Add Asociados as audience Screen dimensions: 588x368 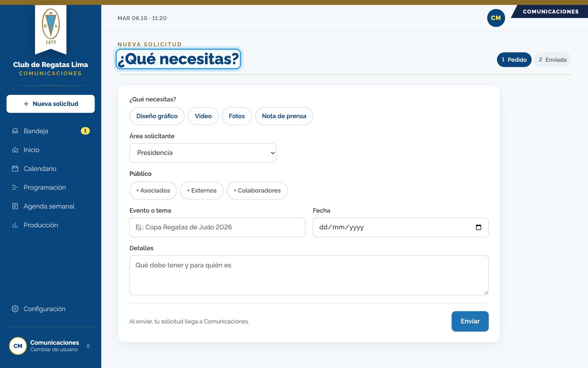[x=153, y=191]
